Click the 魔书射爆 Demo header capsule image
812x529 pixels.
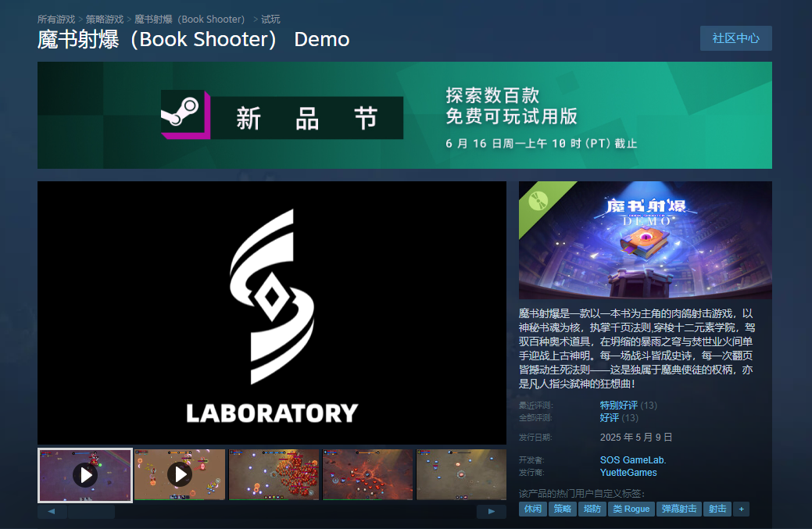[x=646, y=240]
